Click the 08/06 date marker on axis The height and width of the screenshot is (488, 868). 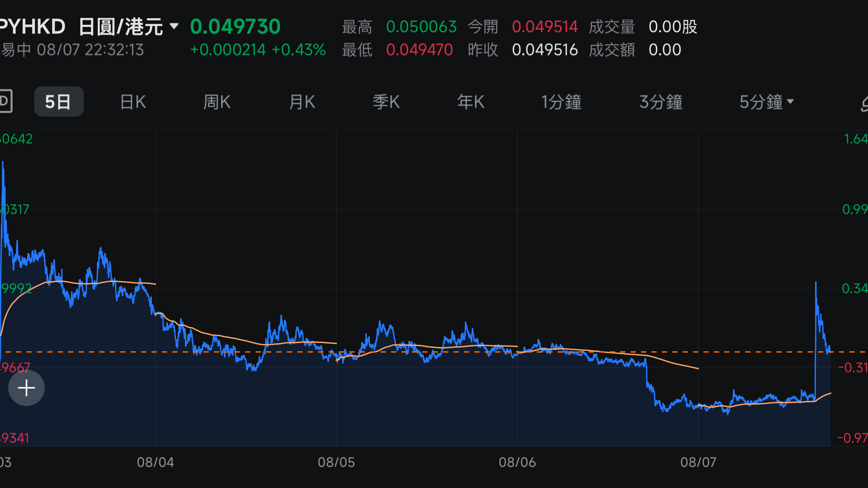click(517, 462)
